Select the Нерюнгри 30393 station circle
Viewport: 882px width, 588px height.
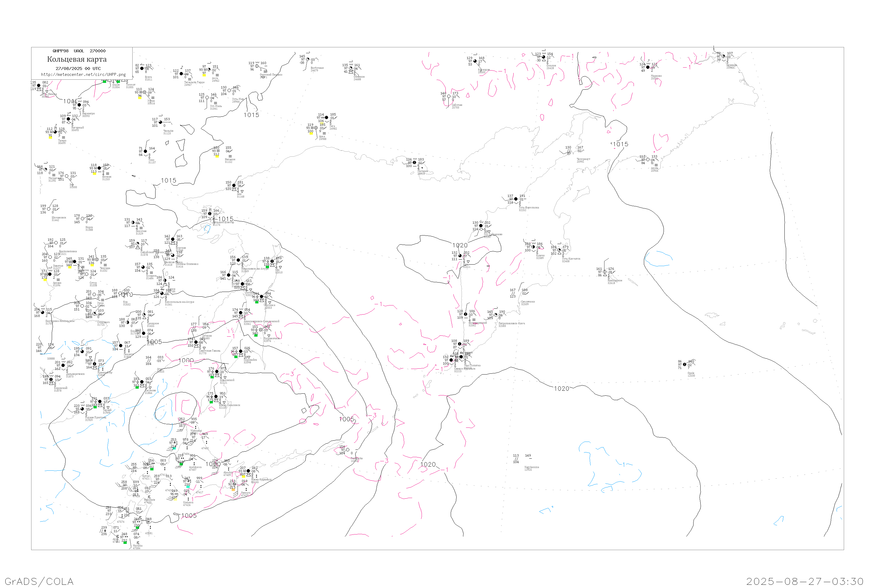tap(79, 105)
